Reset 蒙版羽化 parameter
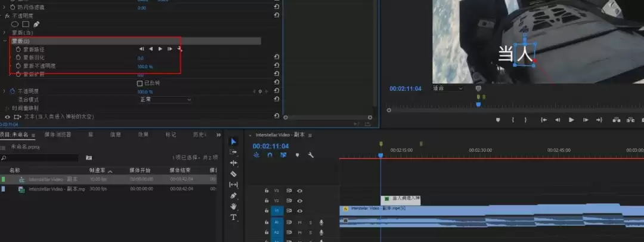 [277, 57]
